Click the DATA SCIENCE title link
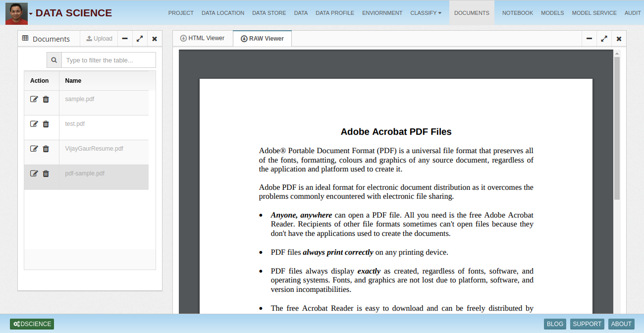644x333 pixels. [x=74, y=13]
